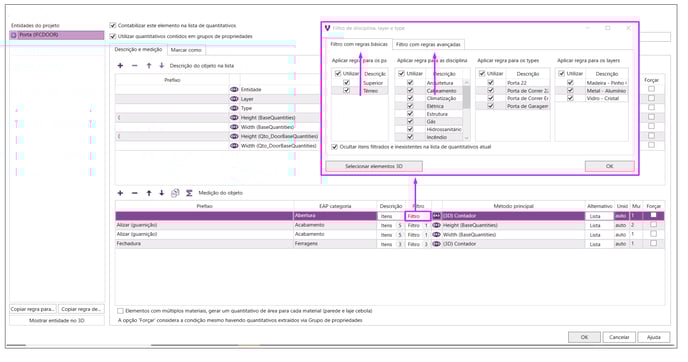Click the filter dialog's V logo icon

[327, 28]
